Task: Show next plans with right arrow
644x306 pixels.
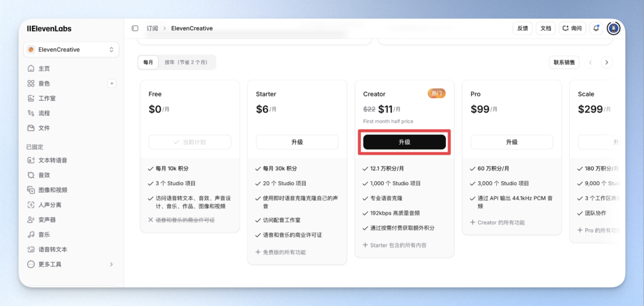Action: tap(607, 62)
